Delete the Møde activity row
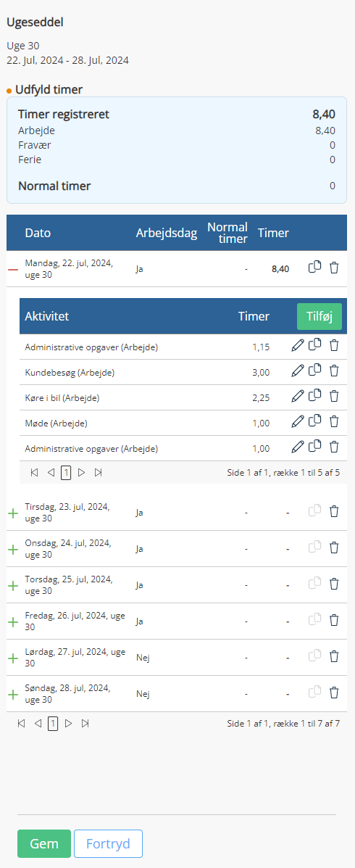This screenshot has height=868, width=355. point(334,421)
